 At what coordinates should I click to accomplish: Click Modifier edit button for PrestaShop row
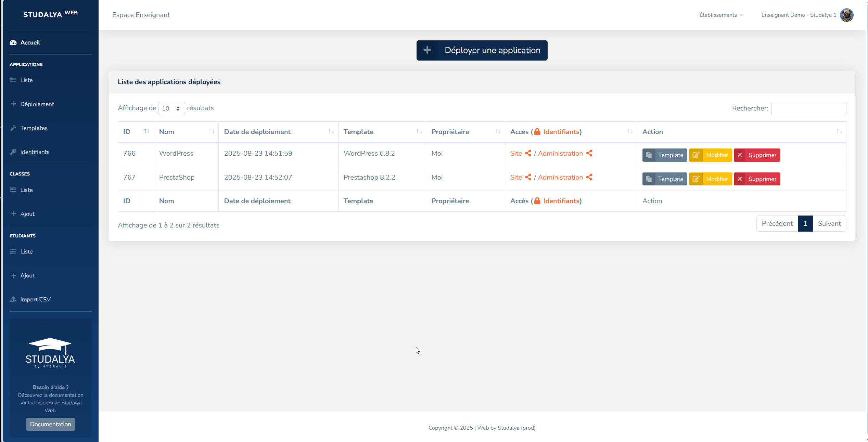pos(710,179)
